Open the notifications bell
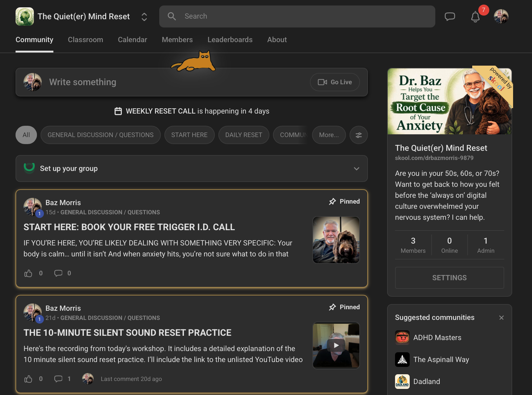This screenshot has width=532, height=395. pos(475,17)
